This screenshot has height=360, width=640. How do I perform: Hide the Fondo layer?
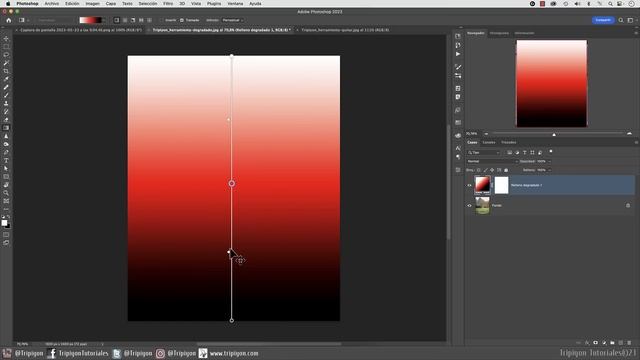469,206
